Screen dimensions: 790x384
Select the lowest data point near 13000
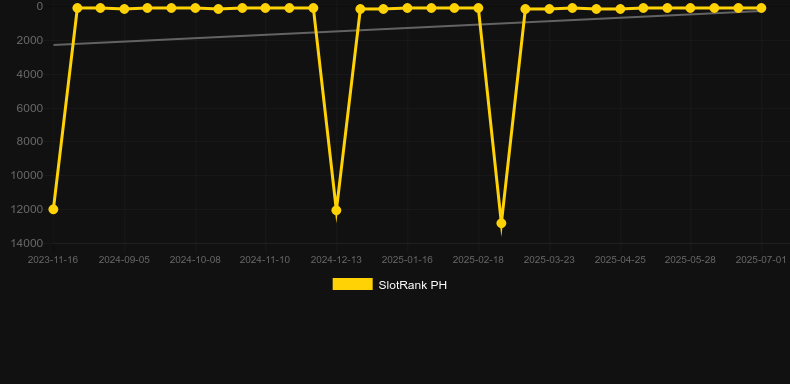[x=501, y=223]
